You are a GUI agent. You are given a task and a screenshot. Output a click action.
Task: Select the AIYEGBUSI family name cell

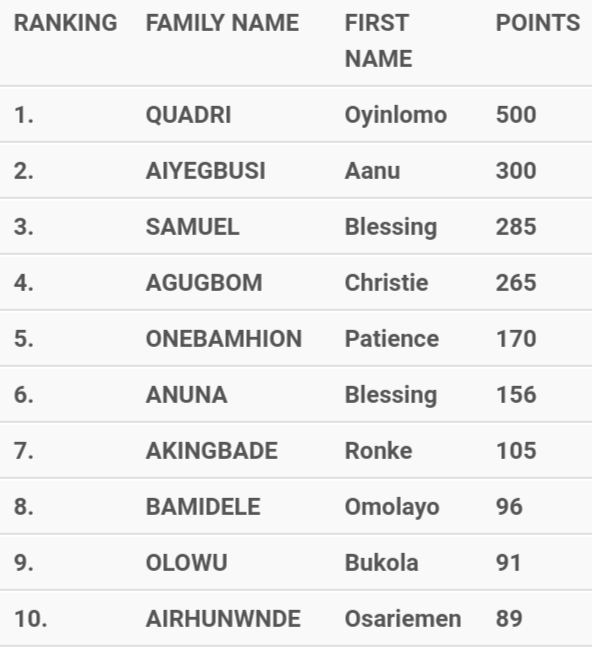205,171
